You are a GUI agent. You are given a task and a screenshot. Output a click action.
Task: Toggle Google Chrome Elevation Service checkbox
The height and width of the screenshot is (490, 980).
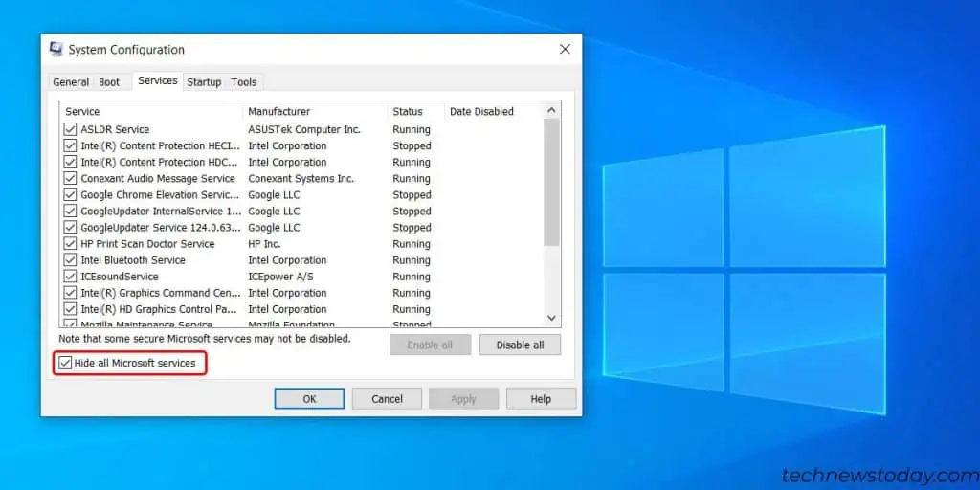pos(70,195)
